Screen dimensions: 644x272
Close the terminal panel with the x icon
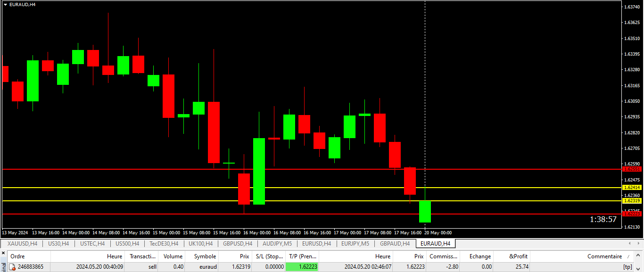3,253
